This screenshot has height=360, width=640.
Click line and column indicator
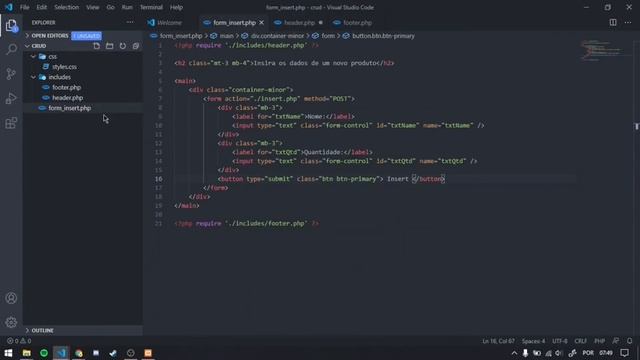point(498,341)
